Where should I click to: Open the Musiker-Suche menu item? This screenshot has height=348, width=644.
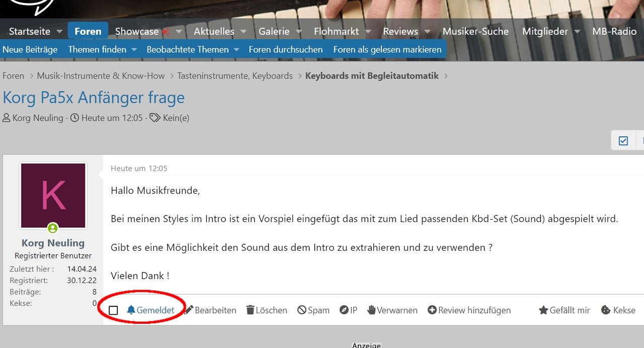click(475, 31)
